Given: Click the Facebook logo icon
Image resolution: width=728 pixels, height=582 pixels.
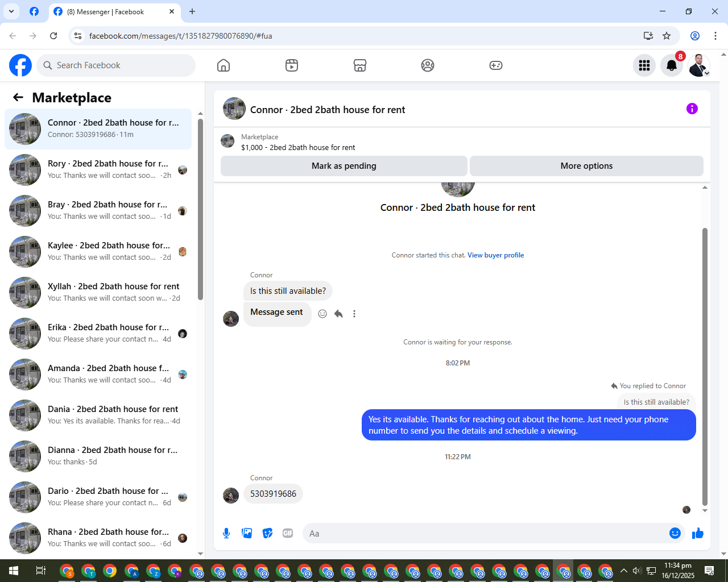Looking at the screenshot, I should pos(20,65).
